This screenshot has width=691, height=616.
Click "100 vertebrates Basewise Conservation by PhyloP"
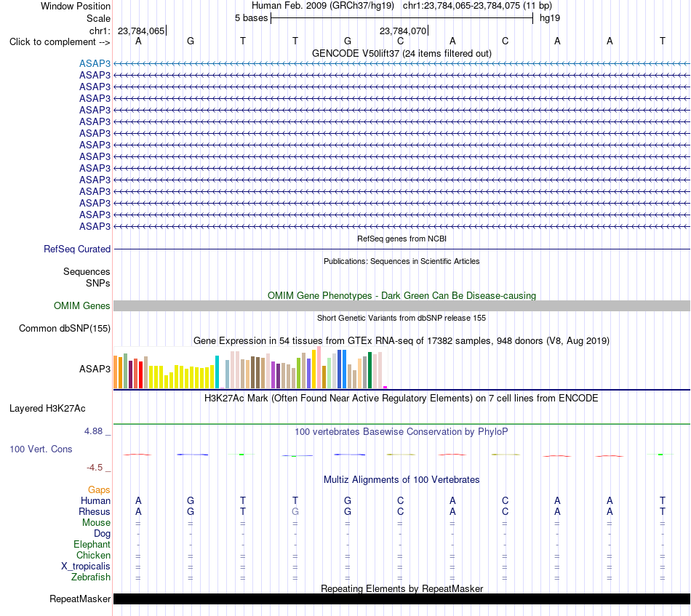(402, 432)
